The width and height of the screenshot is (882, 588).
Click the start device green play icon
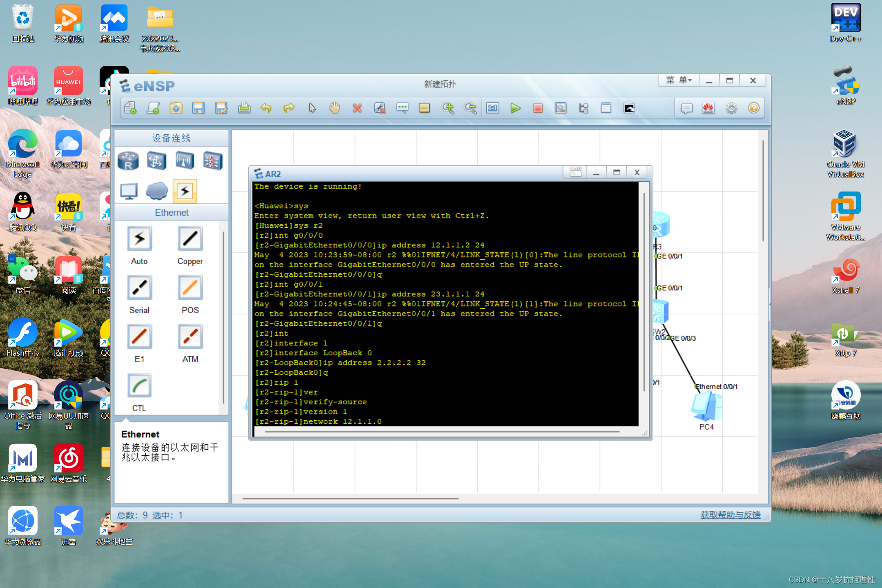pos(515,108)
